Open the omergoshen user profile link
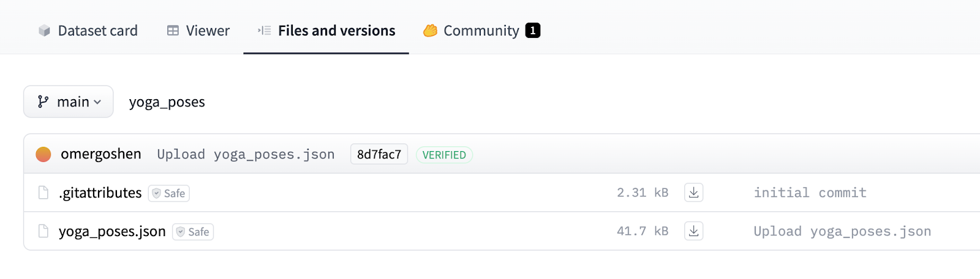The image size is (980, 279). click(101, 154)
